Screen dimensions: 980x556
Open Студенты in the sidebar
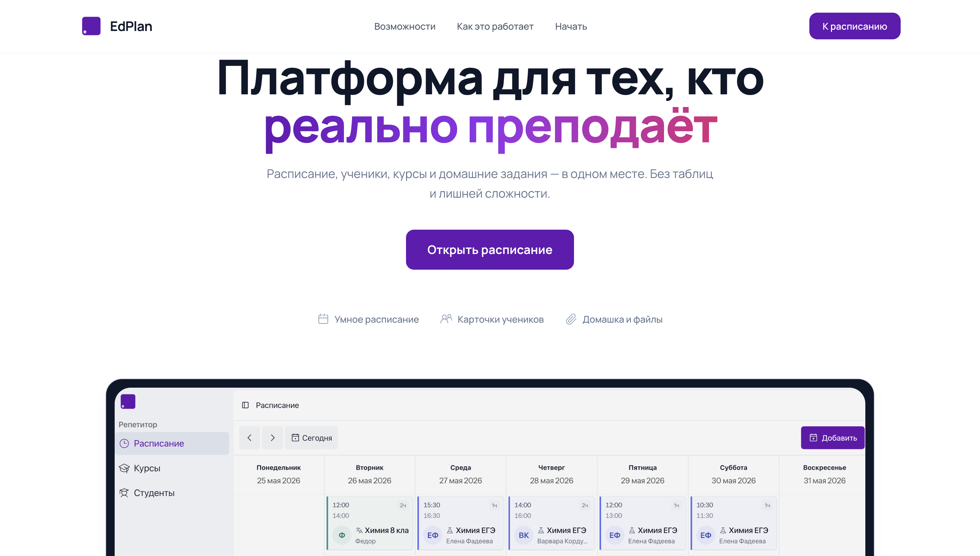click(172, 493)
